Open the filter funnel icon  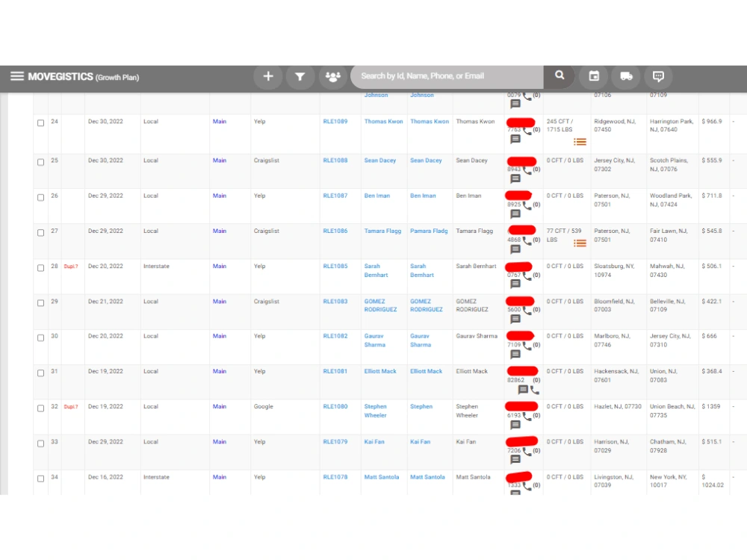tap(300, 76)
